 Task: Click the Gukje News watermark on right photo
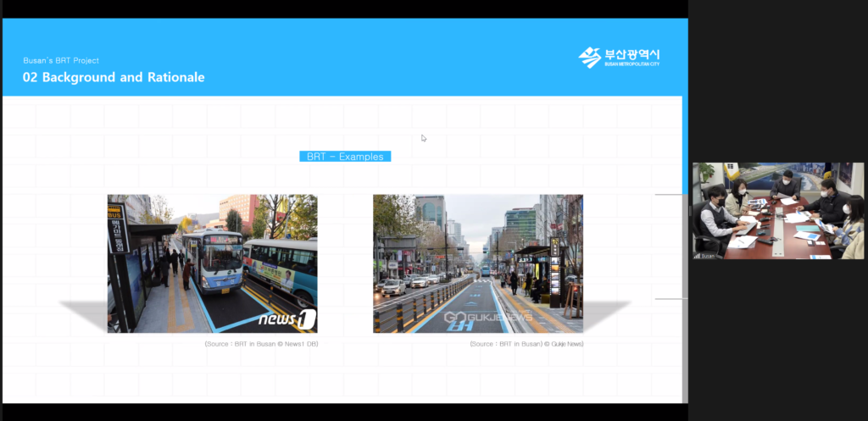[x=488, y=317]
